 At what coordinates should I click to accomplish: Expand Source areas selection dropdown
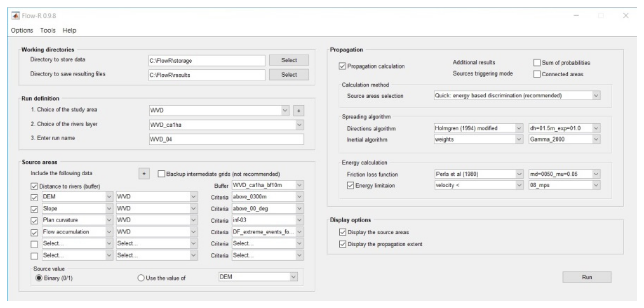(596, 96)
